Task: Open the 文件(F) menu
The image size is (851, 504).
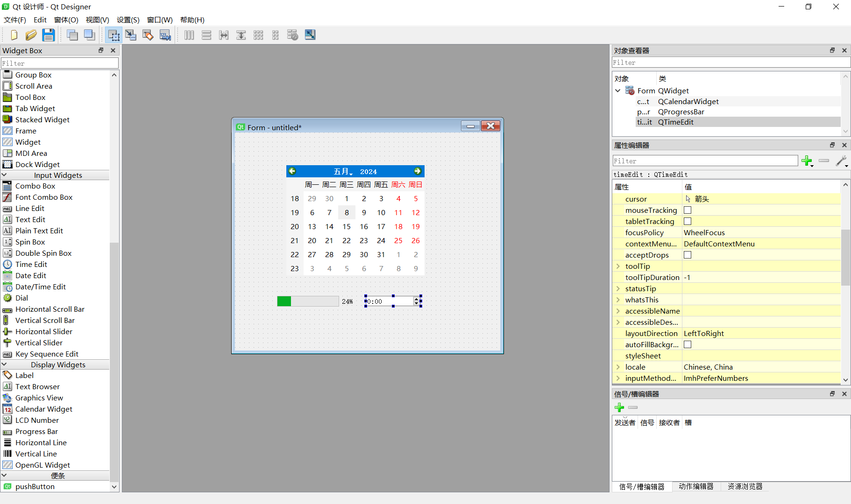Action: (x=15, y=20)
